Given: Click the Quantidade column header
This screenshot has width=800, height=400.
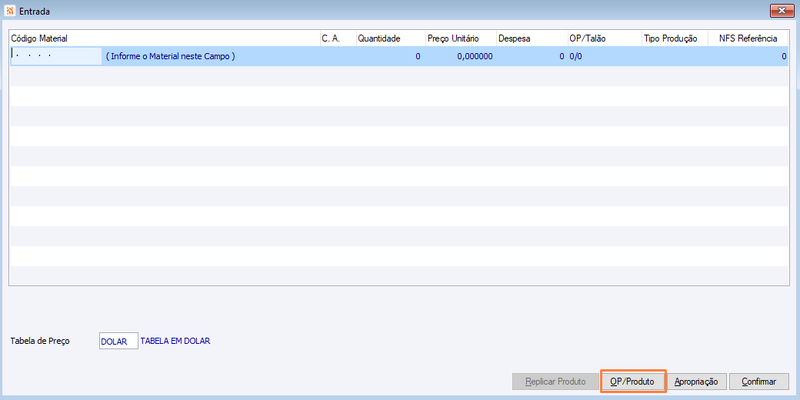Looking at the screenshot, I should (390, 38).
